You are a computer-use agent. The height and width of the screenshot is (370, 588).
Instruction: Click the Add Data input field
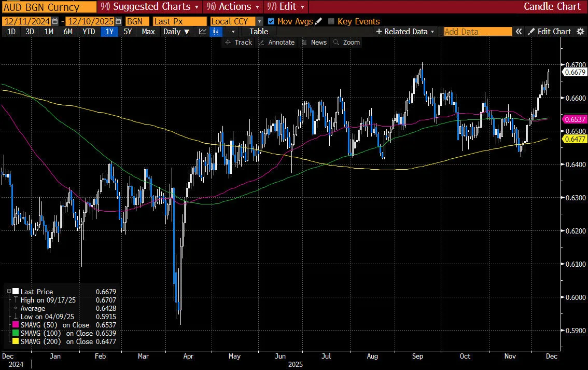[477, 32]
